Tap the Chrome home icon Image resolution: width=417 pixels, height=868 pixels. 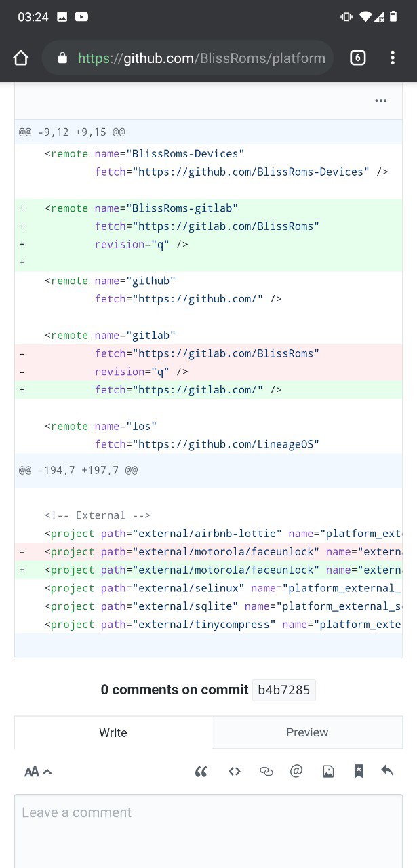pos(21,58)
